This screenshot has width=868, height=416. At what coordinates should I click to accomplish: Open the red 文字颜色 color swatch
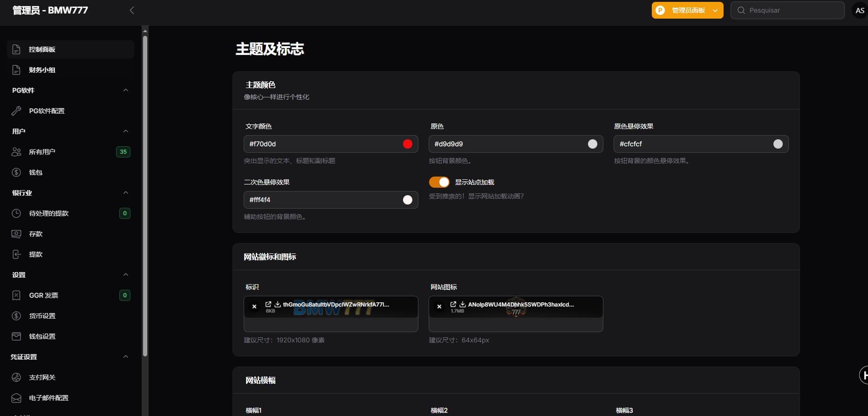pos(407,144)
